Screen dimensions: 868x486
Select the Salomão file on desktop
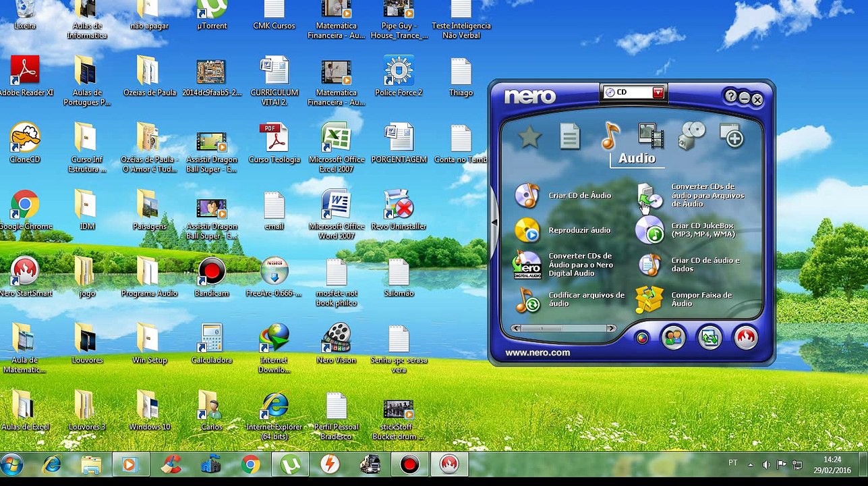399,277
